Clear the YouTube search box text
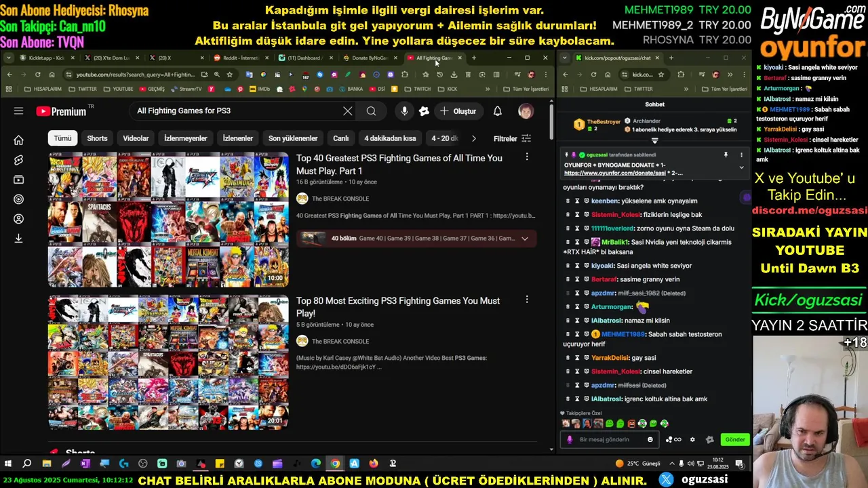The height and width of the screenshot is (488, 868). [x=347, y=111]
